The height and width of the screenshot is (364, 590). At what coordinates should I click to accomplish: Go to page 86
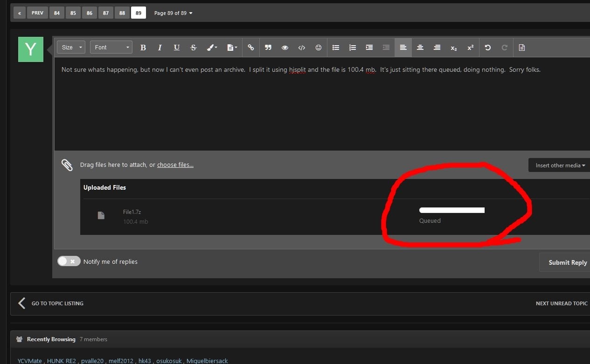(90, 13)
